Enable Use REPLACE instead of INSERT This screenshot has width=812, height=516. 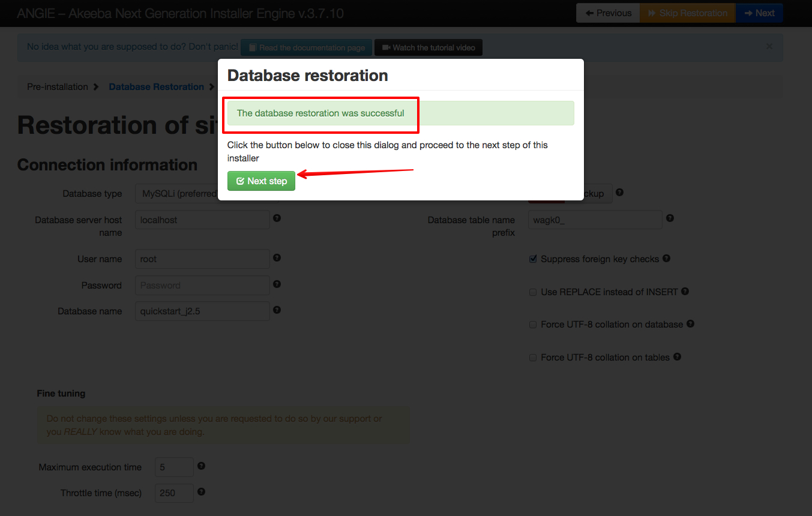click(532, 292)
